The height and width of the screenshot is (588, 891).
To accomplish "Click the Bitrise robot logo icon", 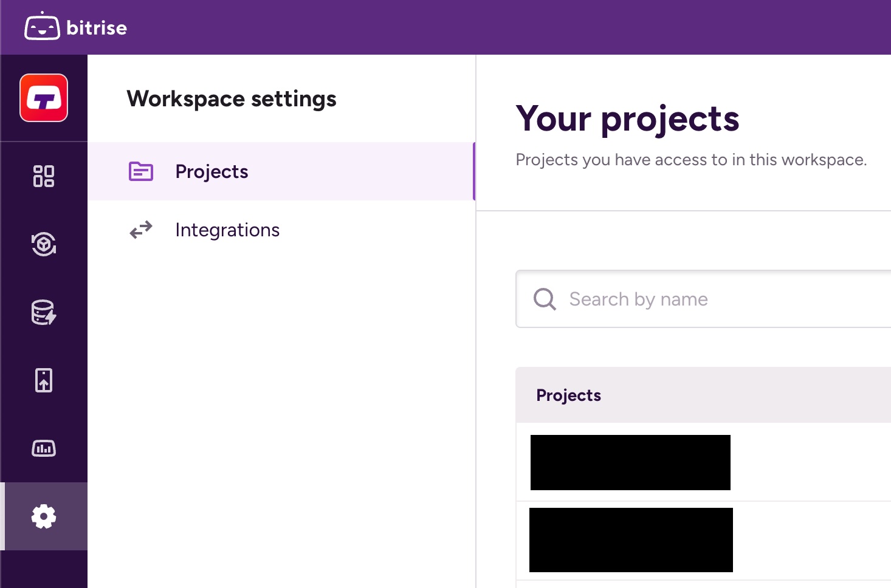I will click(x=42, y=27).
